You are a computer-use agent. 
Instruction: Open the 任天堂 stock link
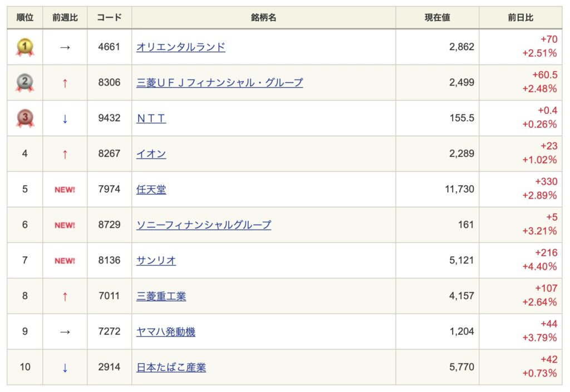click(151, 190)
